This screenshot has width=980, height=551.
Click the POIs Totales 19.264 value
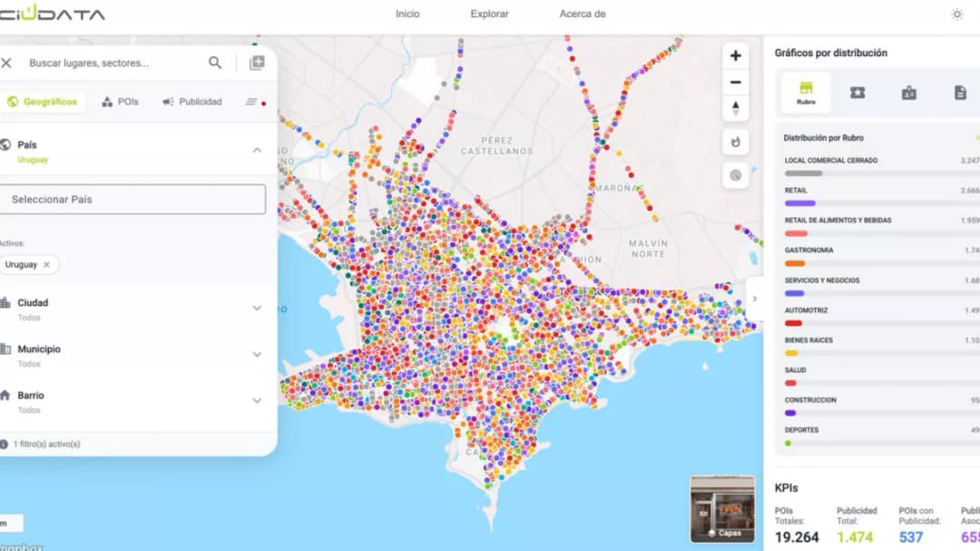(797, 537)
